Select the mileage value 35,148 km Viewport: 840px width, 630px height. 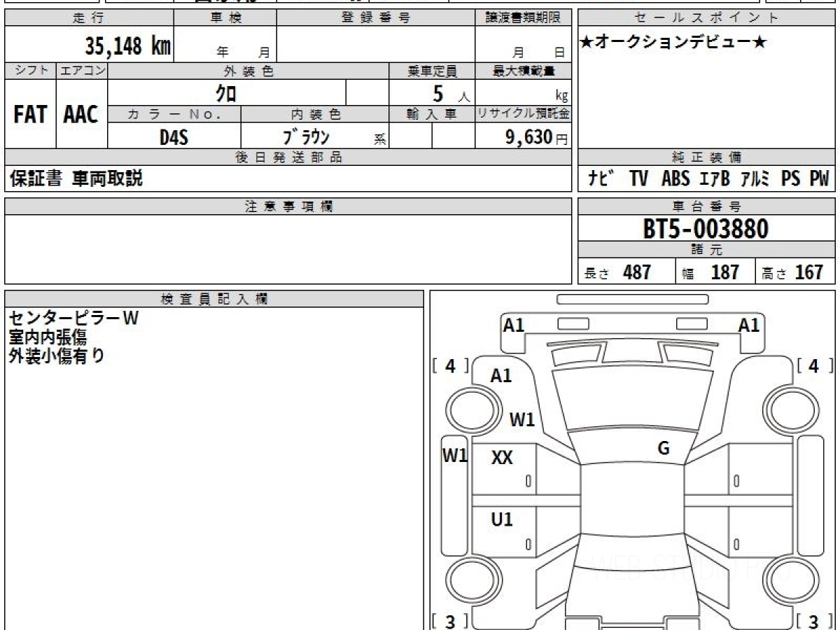(128, 46)
